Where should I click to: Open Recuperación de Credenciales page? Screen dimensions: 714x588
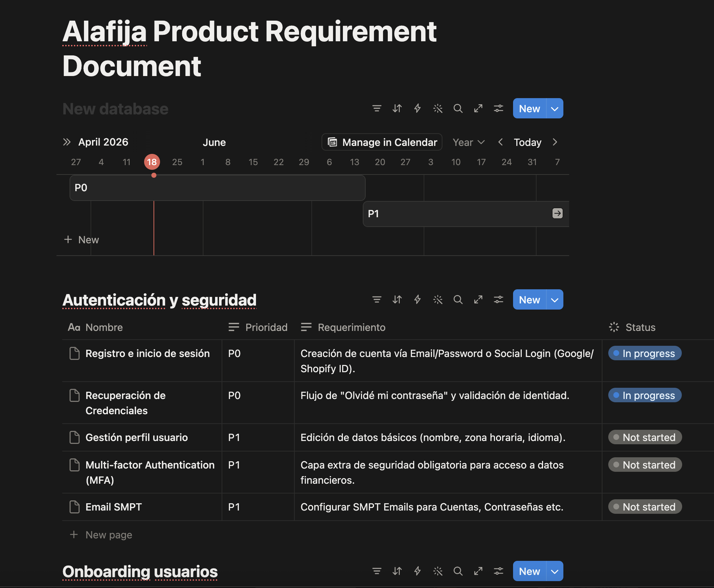(126, 403)
